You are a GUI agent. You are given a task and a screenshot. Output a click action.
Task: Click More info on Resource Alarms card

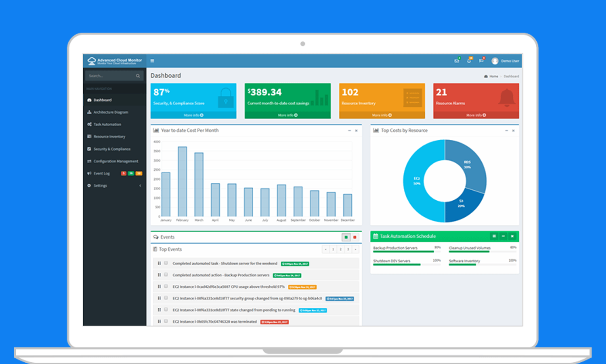tap(476, 115)
